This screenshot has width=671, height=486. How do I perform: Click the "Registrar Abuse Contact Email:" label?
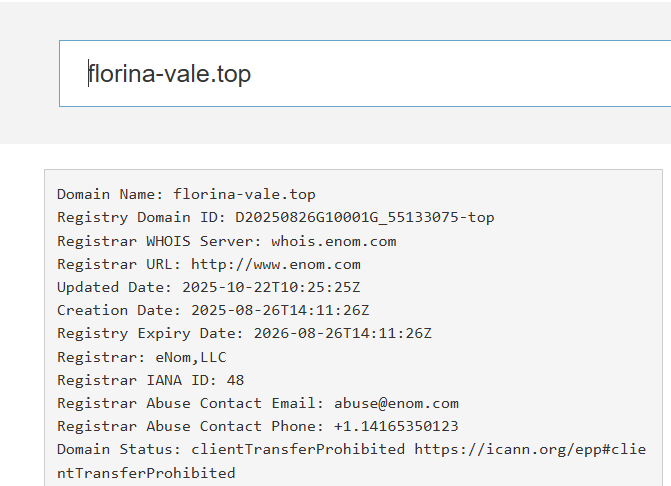190,403
